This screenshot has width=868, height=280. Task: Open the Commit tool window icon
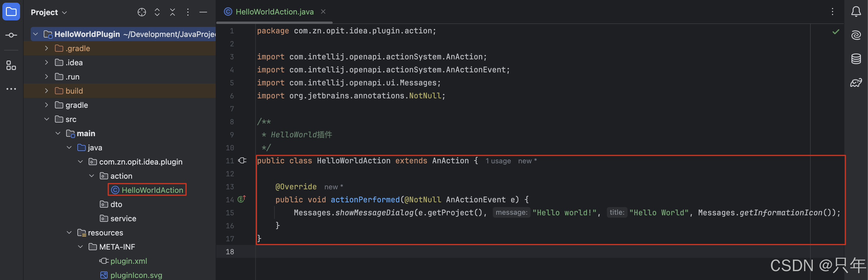pos(11,35)
